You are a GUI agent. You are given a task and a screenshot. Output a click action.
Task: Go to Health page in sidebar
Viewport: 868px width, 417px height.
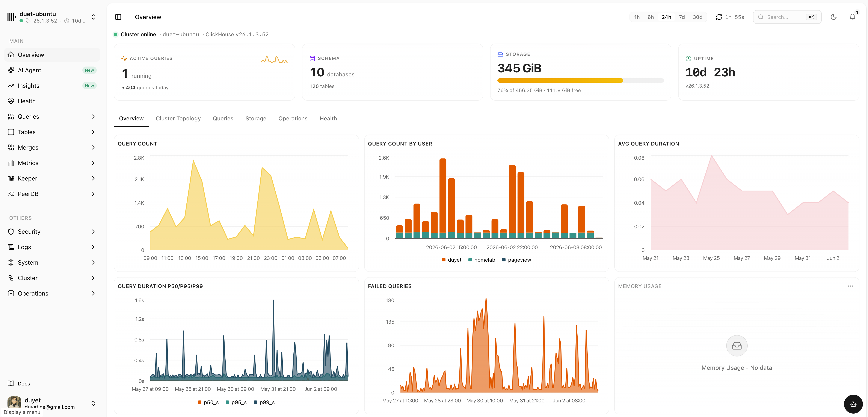click(52, 101)
